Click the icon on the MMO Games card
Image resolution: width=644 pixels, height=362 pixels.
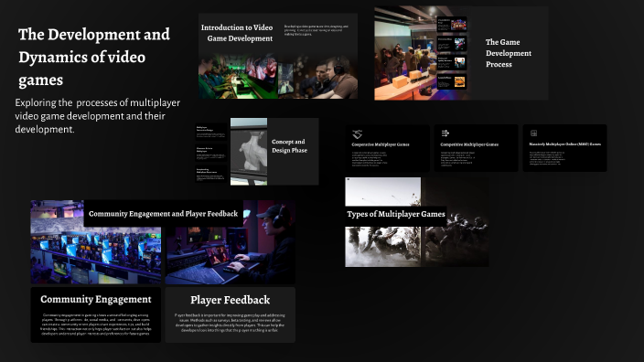533,133
